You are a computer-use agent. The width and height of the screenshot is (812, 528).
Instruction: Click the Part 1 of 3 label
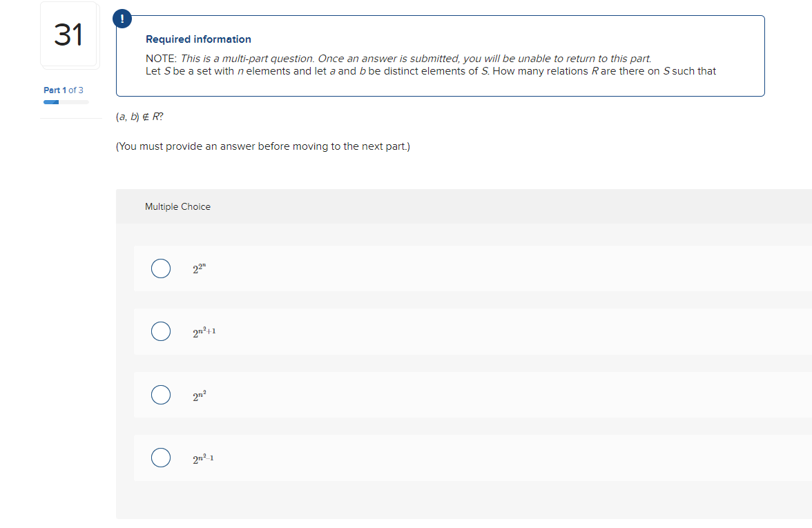point(64,90)
